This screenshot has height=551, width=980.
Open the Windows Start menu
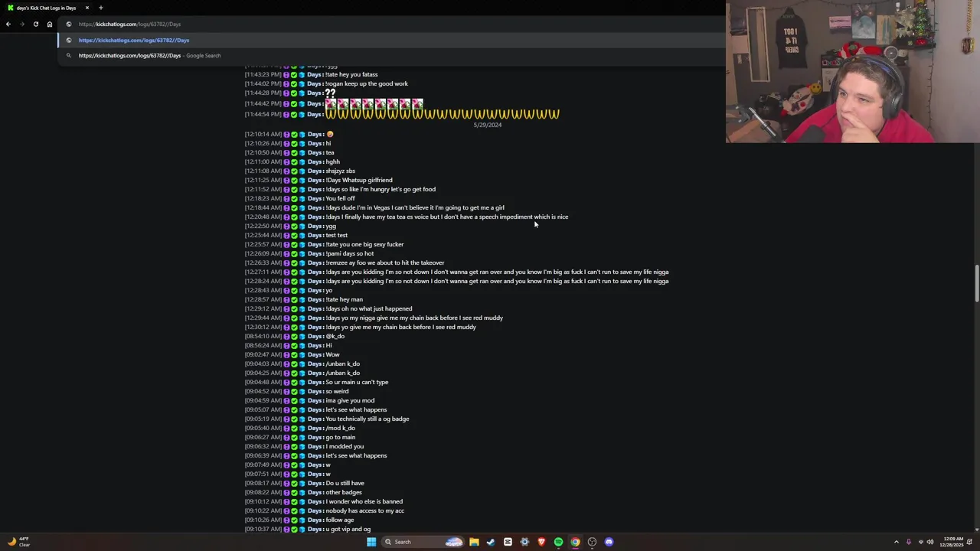[371, 542]
